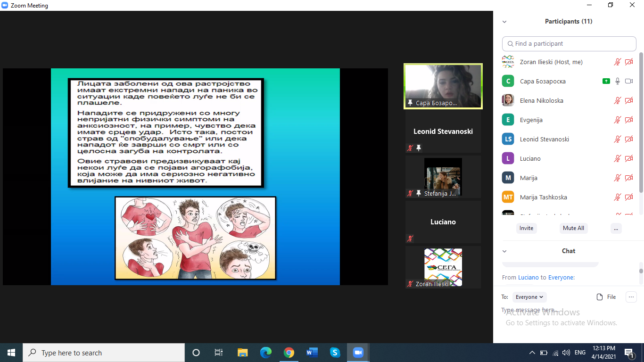Click camera-off icon for Evgenija
This screenshot has width=644, height=362.
click(629, 120)
